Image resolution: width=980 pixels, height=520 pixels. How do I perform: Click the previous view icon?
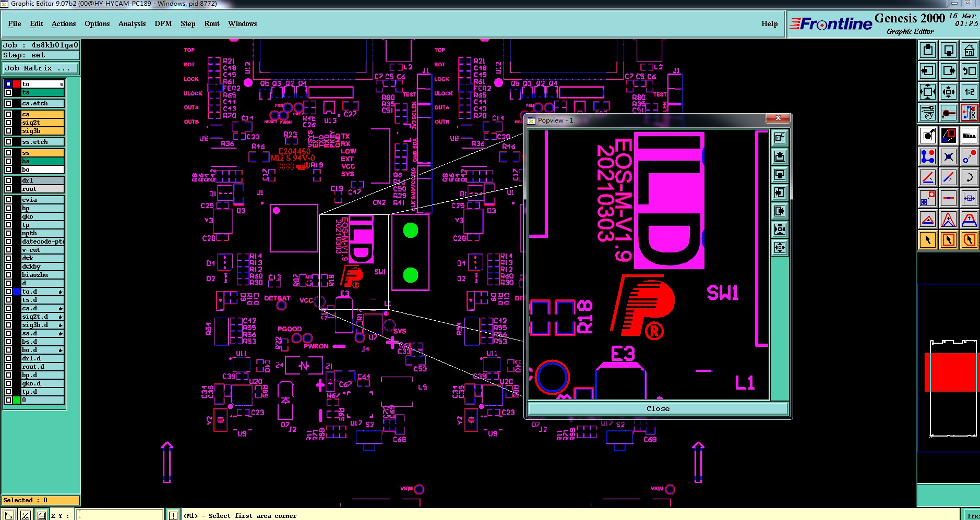969,71
